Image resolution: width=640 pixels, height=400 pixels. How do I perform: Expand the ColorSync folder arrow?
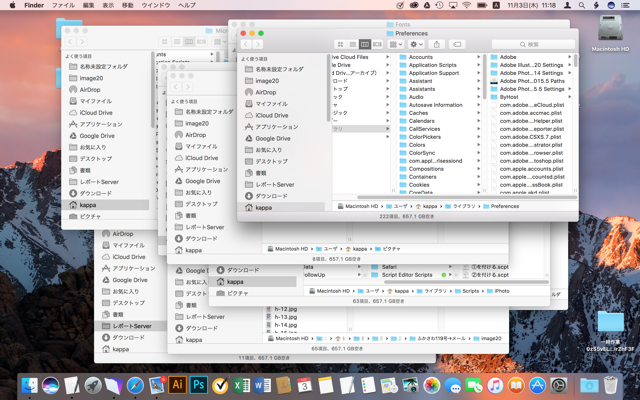(479, 153)
